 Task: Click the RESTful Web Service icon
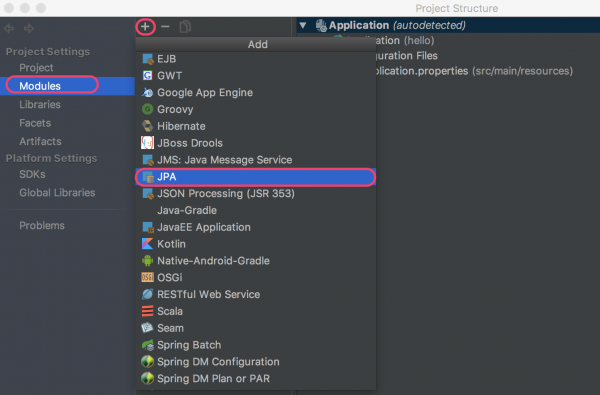pyautogui.click(x=148, y=294)
